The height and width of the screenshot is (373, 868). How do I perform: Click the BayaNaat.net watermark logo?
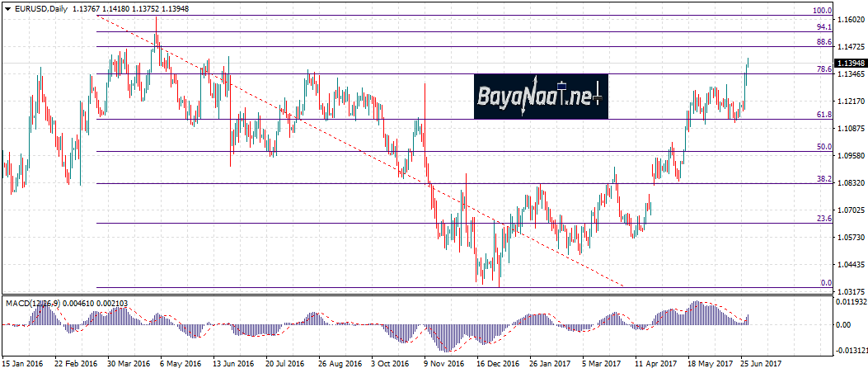[540, 97]
